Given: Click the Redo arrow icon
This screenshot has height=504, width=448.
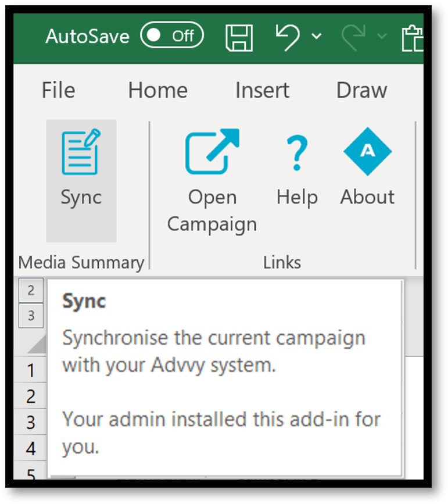Looking at the screenshot, I should tap(353, 38).
